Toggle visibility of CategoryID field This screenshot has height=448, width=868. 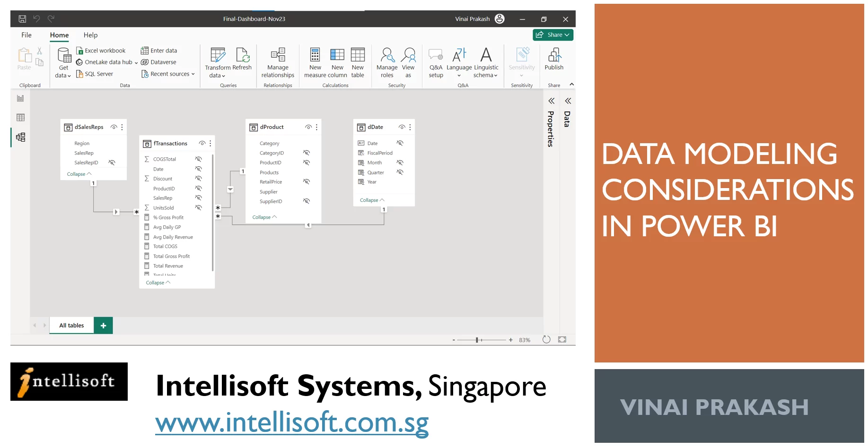click(x=307, y=153)
